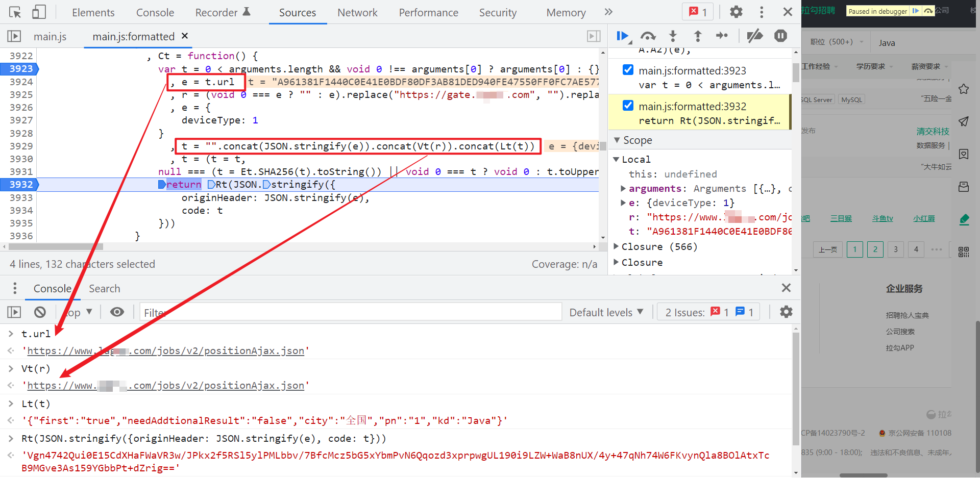Viewport: 980px width, 478px height.
Task: Uncheck breakpoint main.js:formatted:3932
Action: point(628,106)
